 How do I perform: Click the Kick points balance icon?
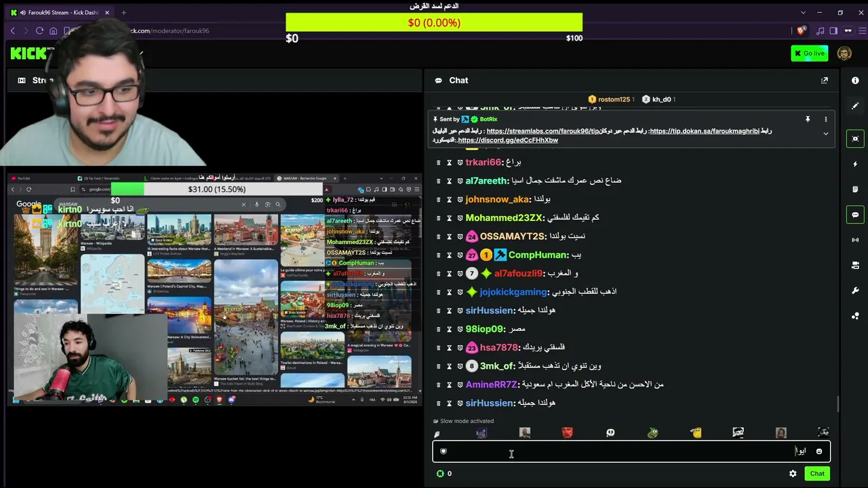(440, 474)
